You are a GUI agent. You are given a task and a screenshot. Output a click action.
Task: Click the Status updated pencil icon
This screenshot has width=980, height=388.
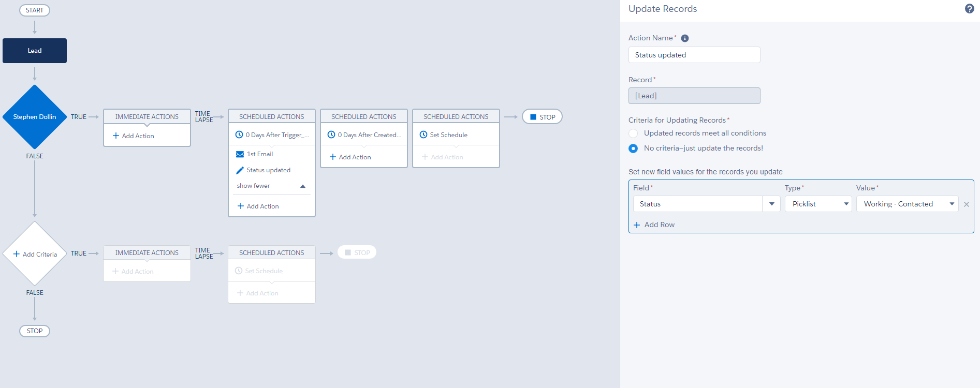pyautogui.click(x=240, y=170)
